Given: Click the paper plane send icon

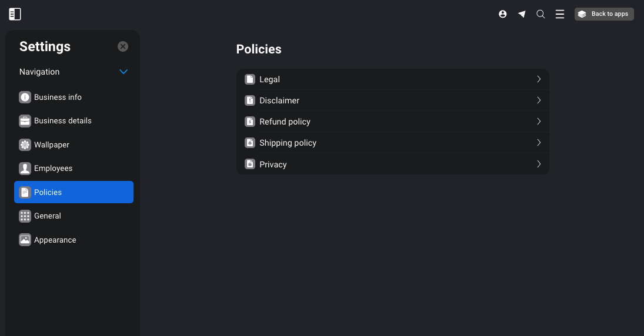Looking at the screenshot, I should click(x=522, y=14).
